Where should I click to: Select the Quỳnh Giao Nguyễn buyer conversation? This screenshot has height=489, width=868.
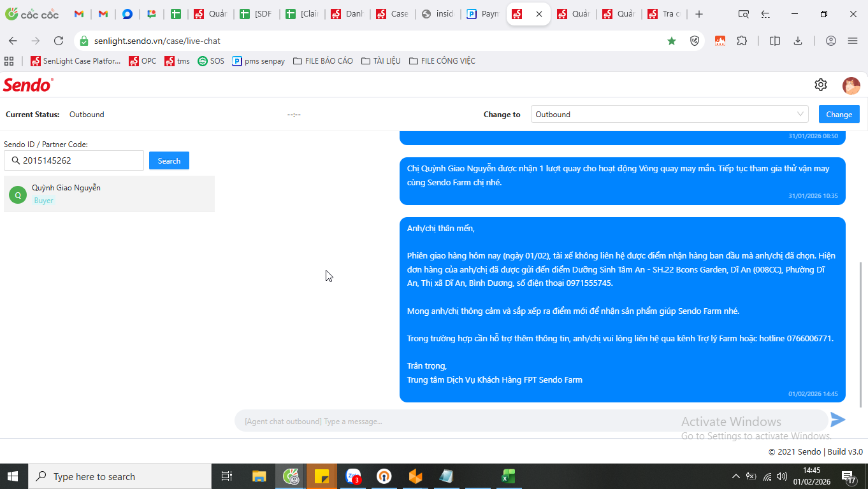[109, 194]
